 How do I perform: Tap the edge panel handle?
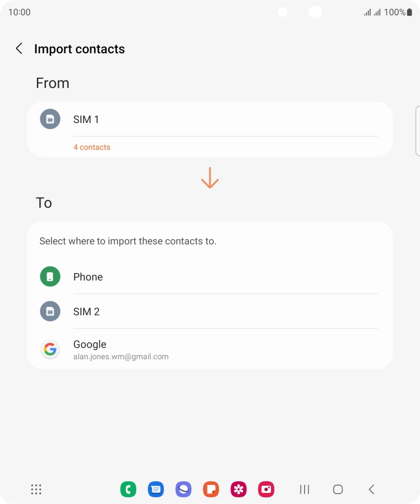click(x=417, y=131)
